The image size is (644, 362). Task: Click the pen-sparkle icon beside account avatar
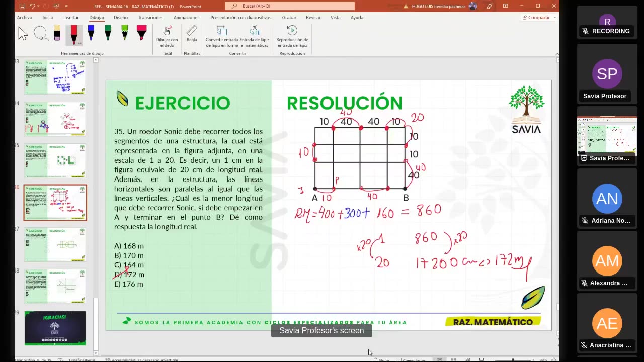point(490,6)
